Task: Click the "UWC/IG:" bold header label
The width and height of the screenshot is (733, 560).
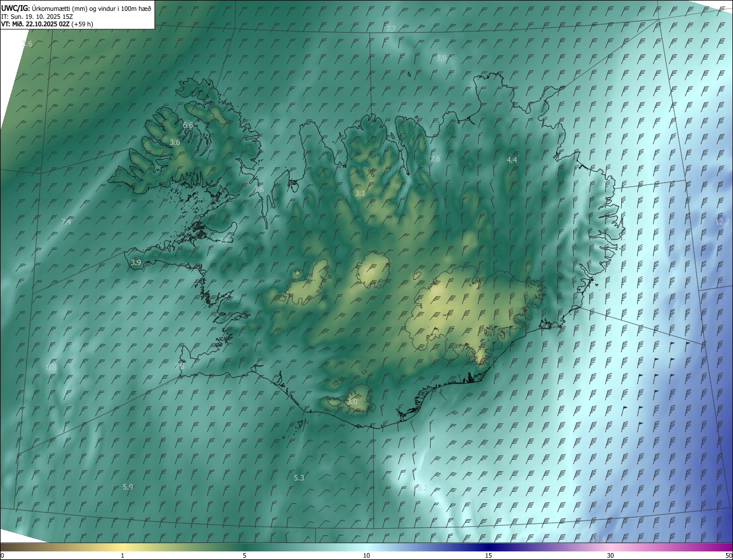Action: coord(16,8)
